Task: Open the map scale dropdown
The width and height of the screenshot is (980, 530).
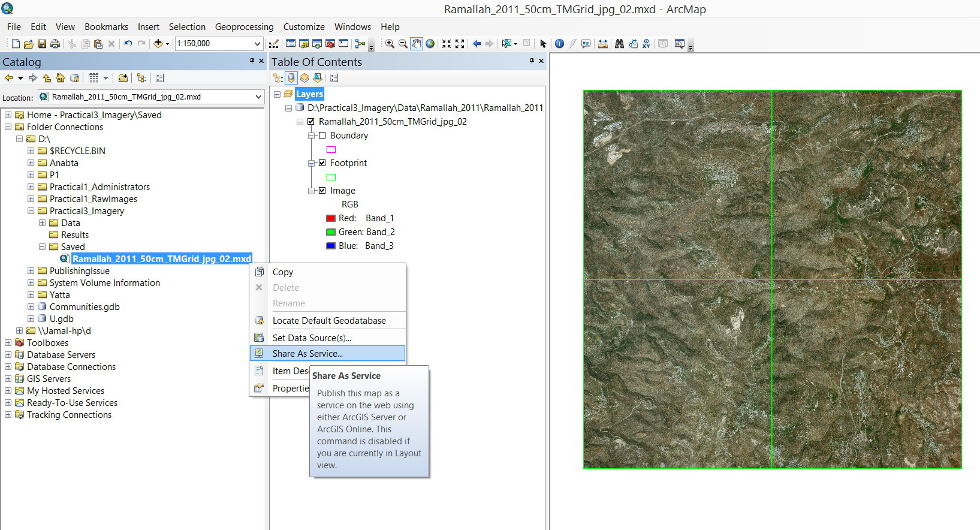Action: (257, 44)
